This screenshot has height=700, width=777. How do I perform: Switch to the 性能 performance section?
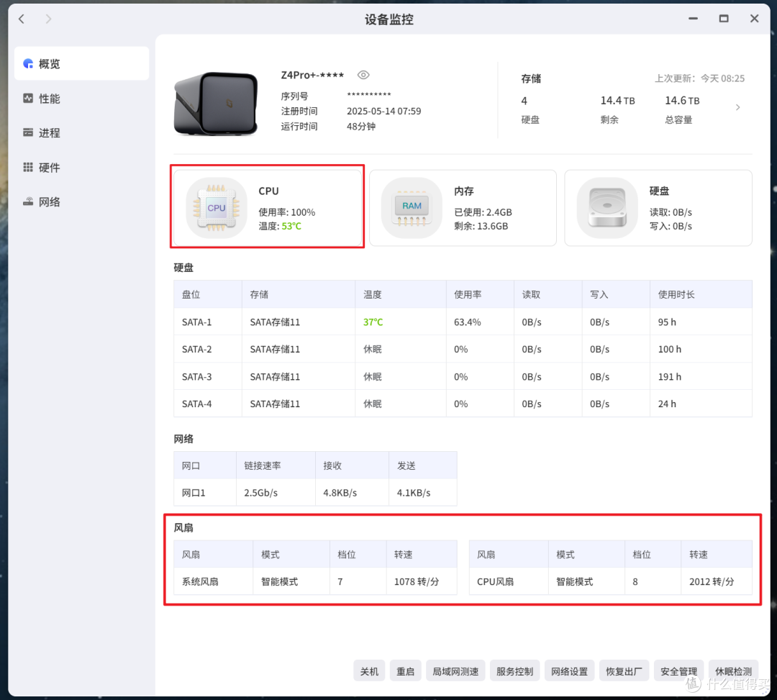click(x=82, y=99)
